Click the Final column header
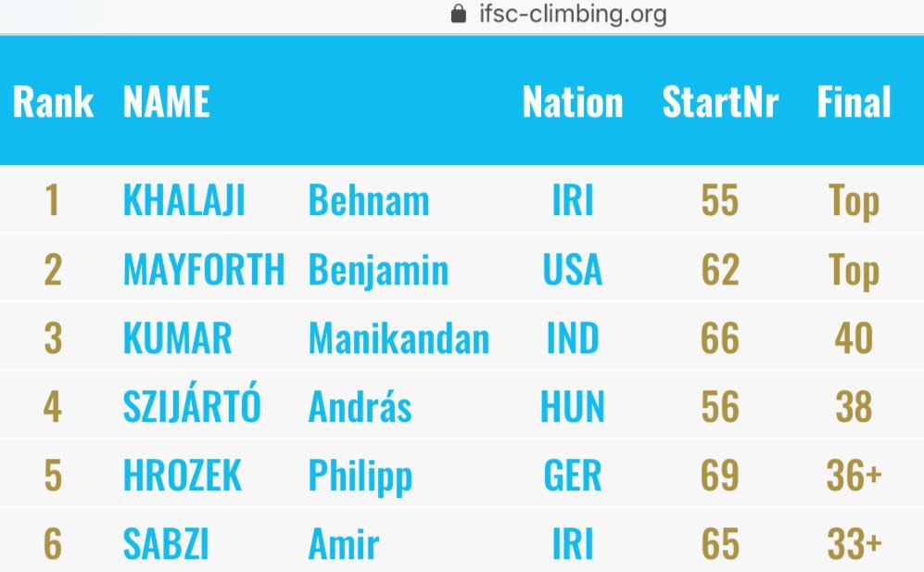Viewport: 924px width, 572px height. click(x=854, y=102)
